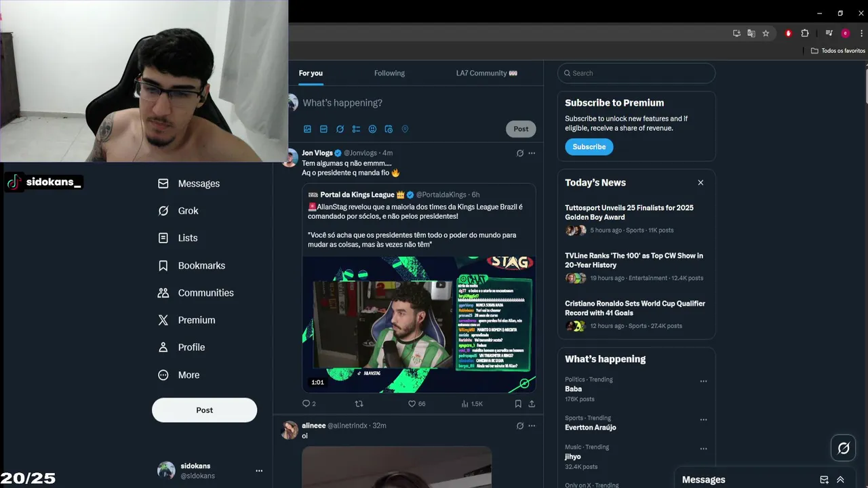Open Grok explain on alineee post
Viewport: 868px width, 488px height.
pyautogui.click(x=520, y=426)
